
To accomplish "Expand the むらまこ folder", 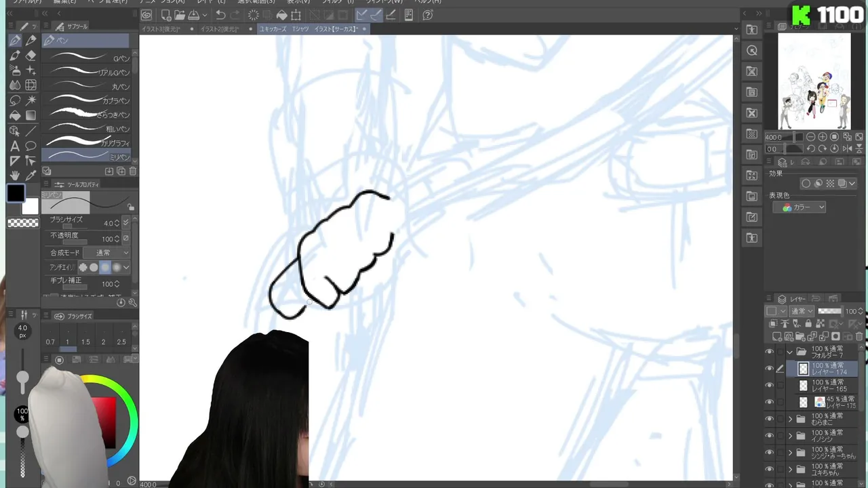I will (789, 419).
